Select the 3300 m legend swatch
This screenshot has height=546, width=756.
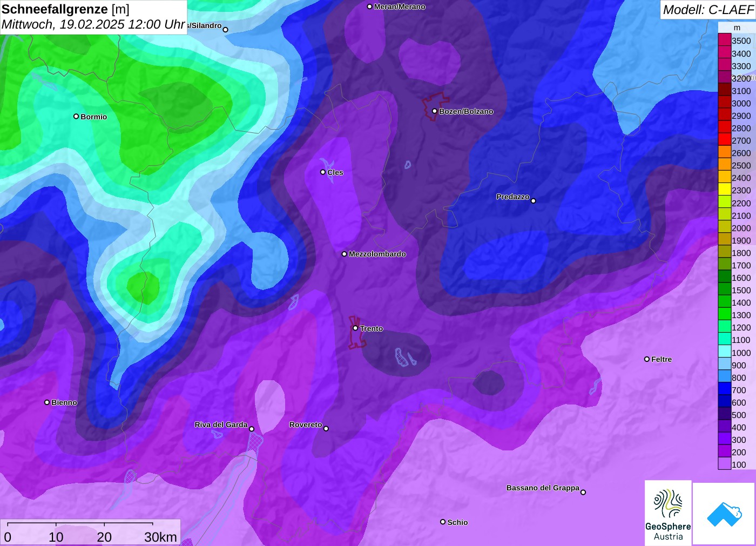pyautogui.click(x=725, y=65)
